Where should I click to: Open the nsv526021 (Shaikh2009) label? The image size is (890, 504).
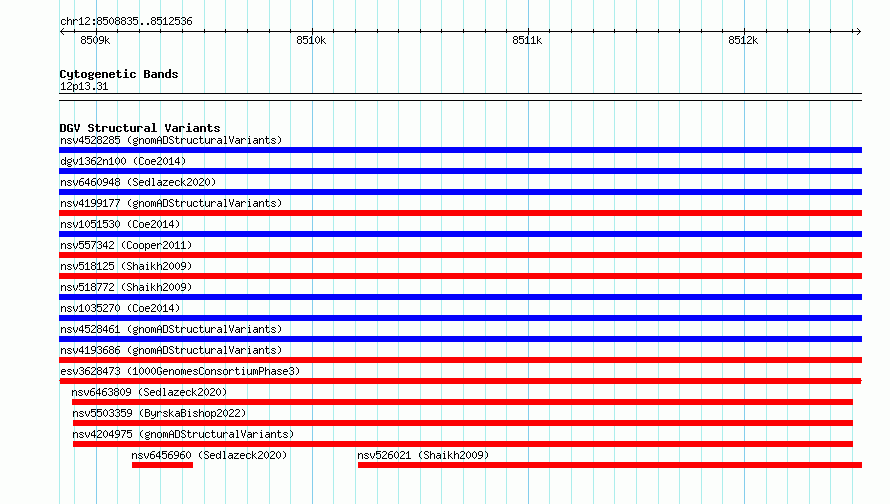coord(423,455)
